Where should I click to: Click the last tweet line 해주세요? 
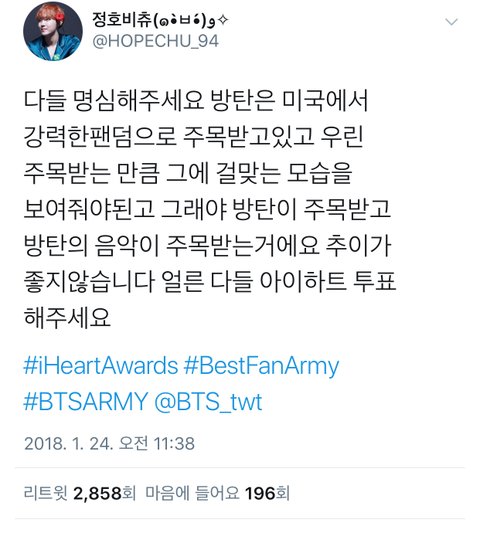pos(67,318)
